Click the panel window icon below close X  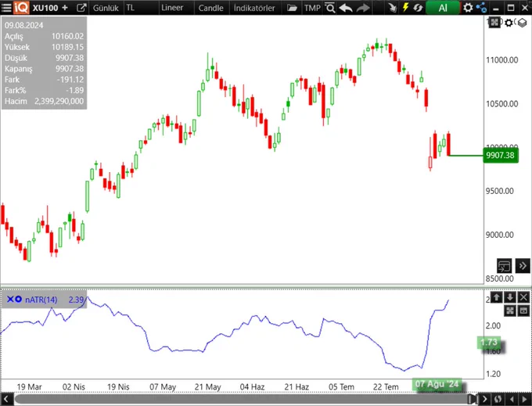click(x=523, y=311)
